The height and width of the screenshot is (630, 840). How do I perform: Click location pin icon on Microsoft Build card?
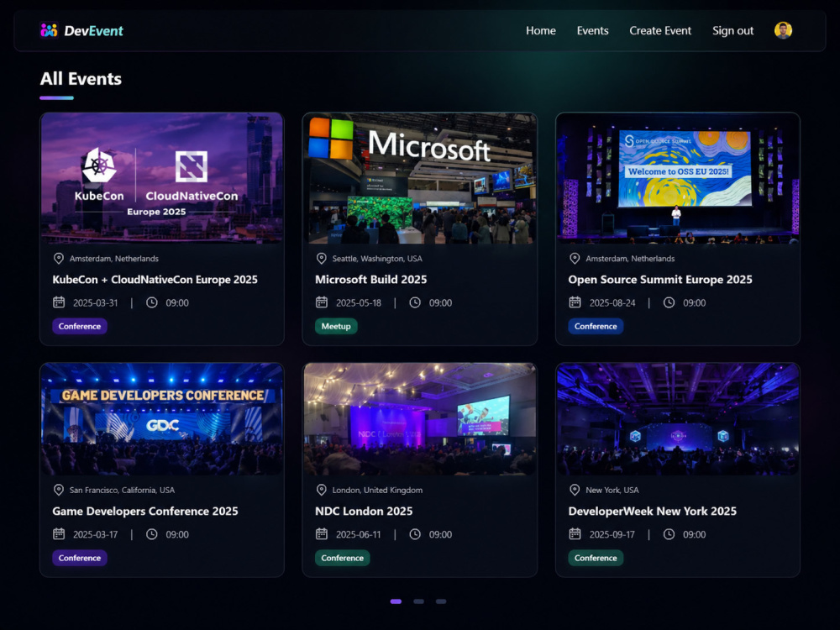point(322,258)
